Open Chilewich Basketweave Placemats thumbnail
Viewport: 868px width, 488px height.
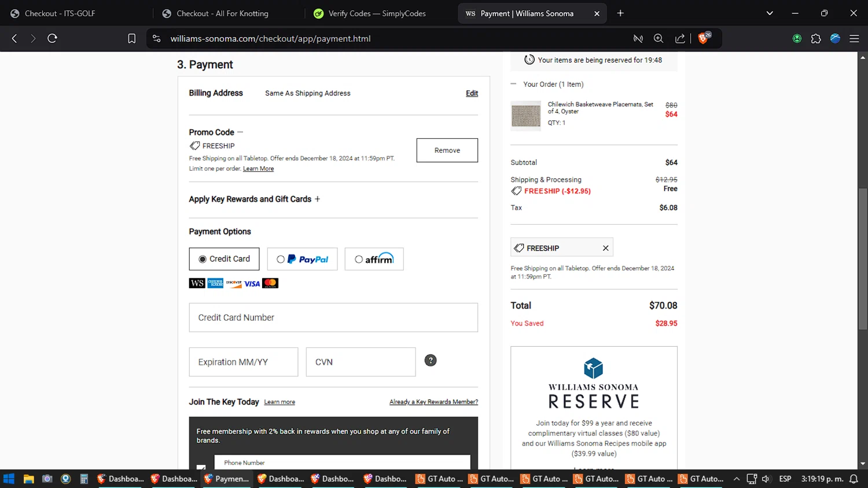[x=526, y=115]
